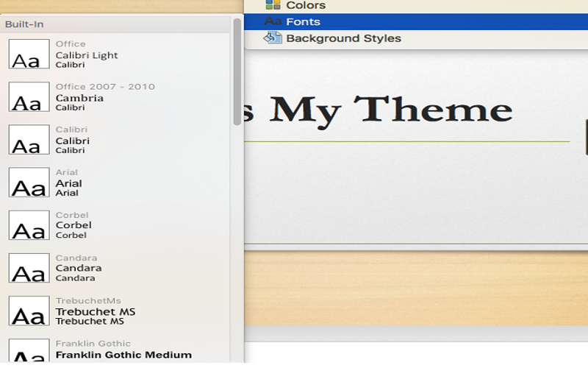588x368 pixels.
Task: Pick the Candara theme font thumbnail
Action: pyautogui.click(x=29, y=268)
